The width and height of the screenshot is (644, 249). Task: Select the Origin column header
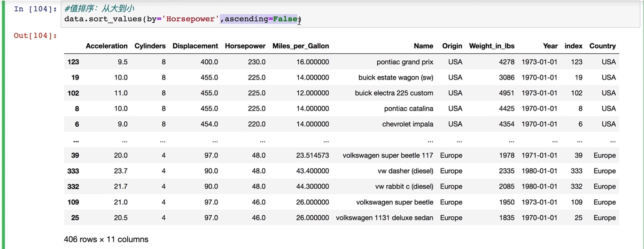(452, 46)
